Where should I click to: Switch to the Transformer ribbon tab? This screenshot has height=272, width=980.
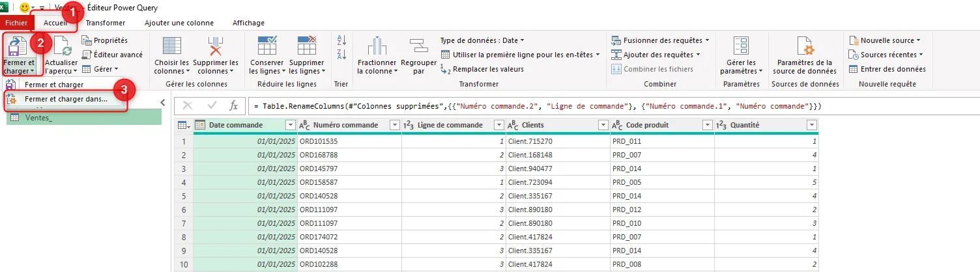coord(106,23)
